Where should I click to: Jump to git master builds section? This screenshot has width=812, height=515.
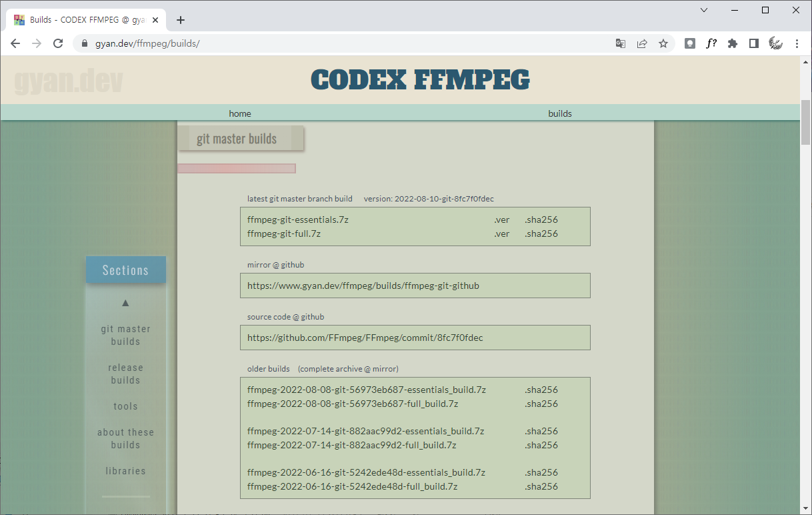click(x=125, y=335)
